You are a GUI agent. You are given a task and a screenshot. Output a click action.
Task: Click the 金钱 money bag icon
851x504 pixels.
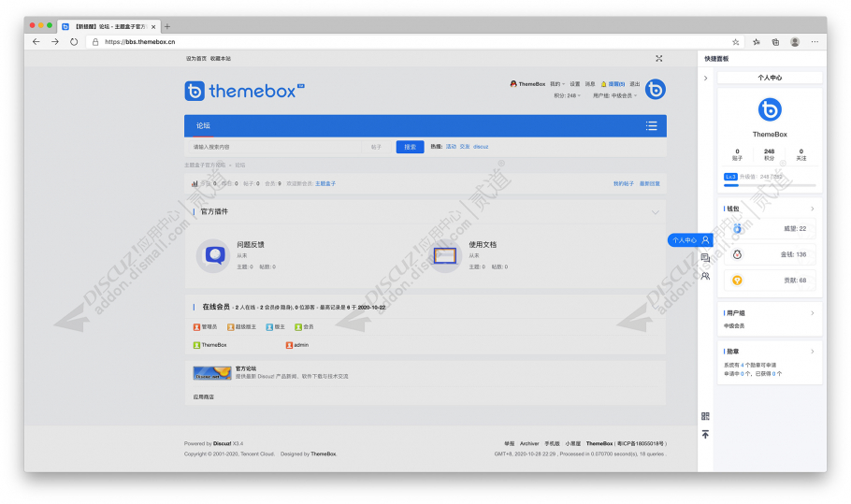click(737, 254)
